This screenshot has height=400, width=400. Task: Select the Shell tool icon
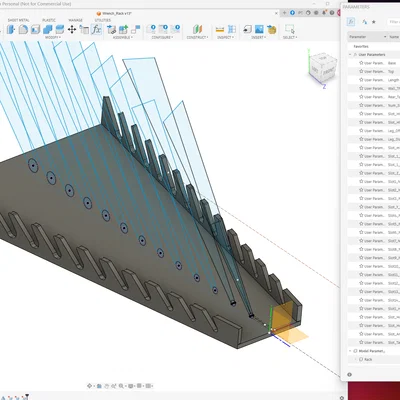click(35, 29)
